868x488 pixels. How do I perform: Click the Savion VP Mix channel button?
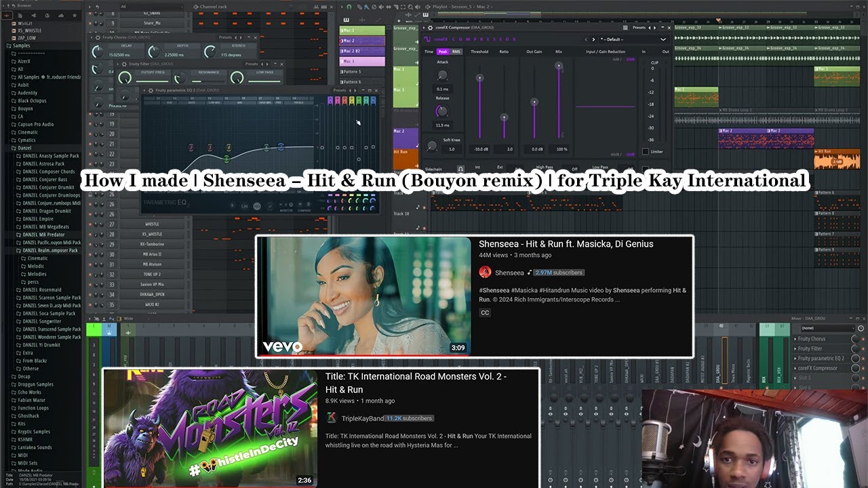(152, 285)
